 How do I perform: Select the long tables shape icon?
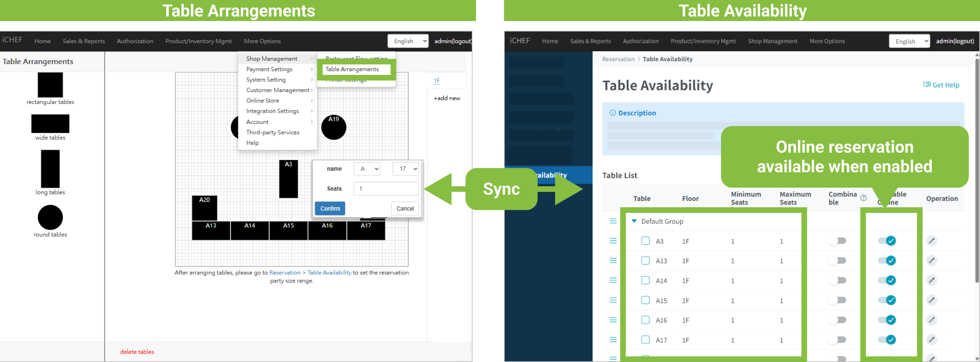pos(50,169)
